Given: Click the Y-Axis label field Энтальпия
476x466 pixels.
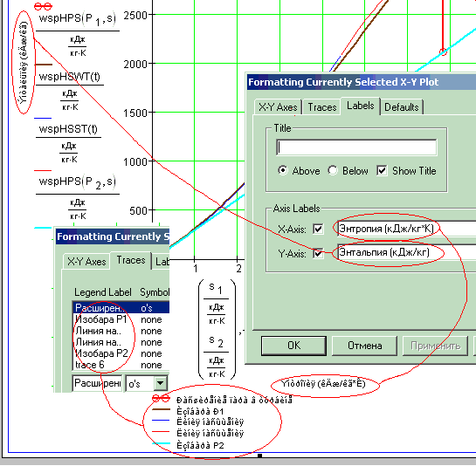Looking at the screenshot, I should click(406, 252).
